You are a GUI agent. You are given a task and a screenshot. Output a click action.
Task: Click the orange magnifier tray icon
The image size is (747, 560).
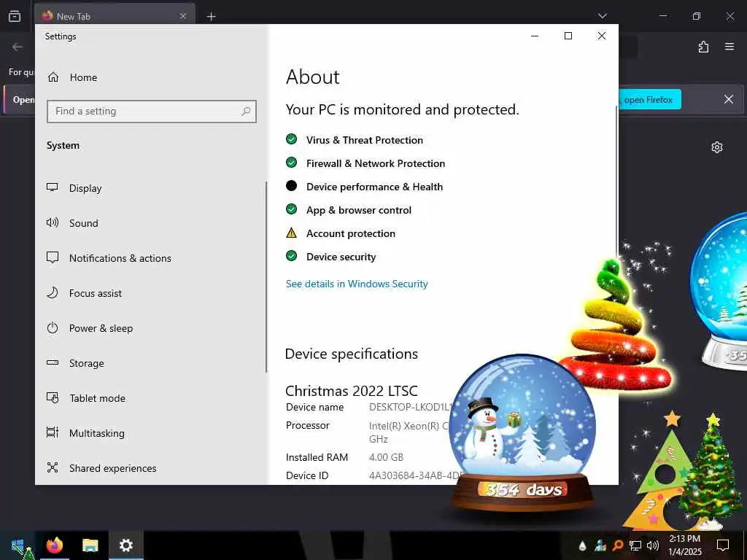pyautogui.click(x=617, y=545)
